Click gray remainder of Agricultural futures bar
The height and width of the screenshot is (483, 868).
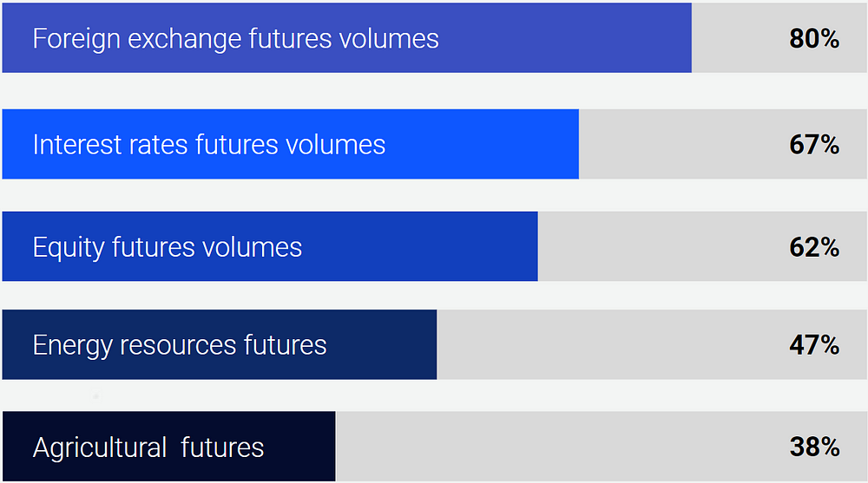[x=602, y=446]
